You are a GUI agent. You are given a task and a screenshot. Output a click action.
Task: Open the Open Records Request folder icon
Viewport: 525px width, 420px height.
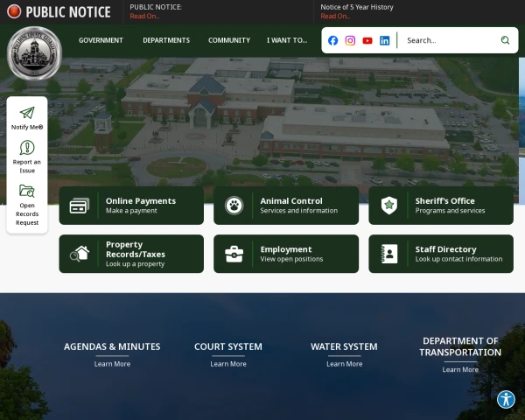pyautogui.click(x=27, y=191)
